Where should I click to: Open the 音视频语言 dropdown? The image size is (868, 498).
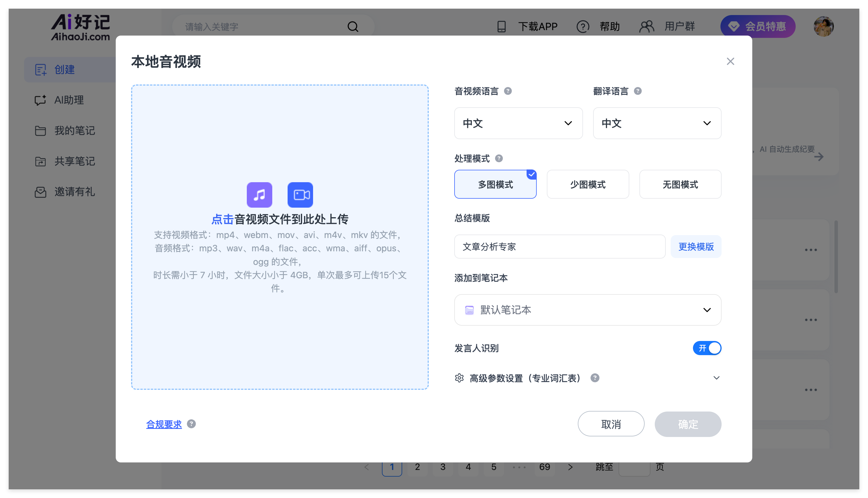518,123
